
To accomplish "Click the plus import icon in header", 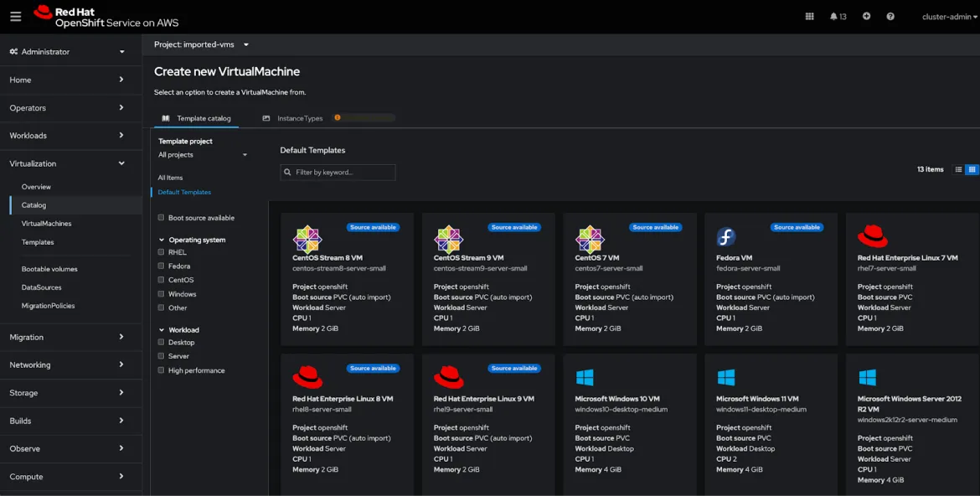I will click(x=866, y=17).
